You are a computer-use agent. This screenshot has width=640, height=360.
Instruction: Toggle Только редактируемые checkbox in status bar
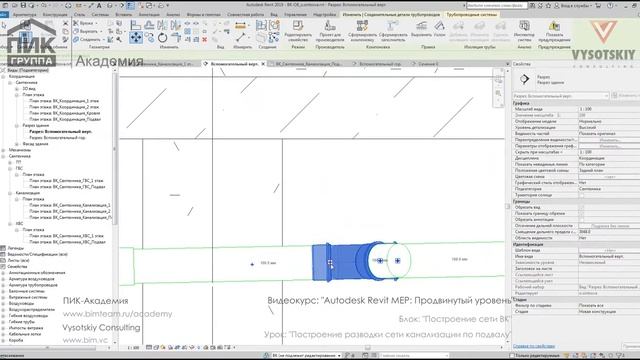[x=512, y=356]
